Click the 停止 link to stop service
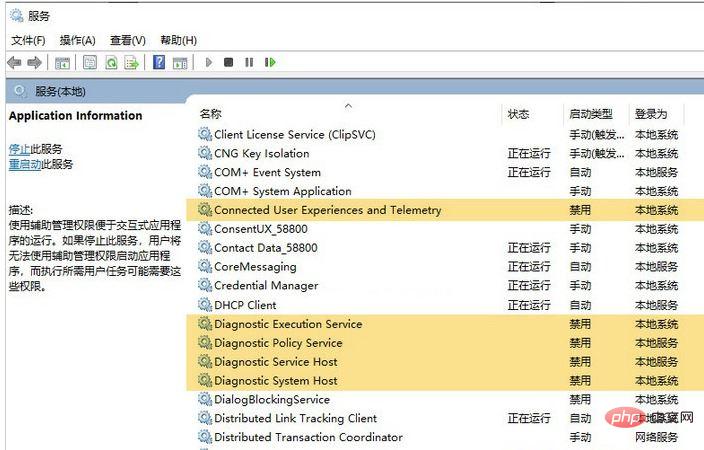The height and width of the screenshot is (450, 704). (19, 149)
